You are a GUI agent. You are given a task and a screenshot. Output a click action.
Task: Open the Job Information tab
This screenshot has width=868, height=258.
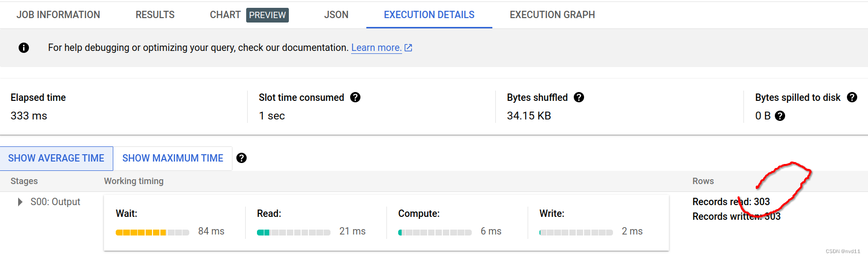click(x=58, y=15)
